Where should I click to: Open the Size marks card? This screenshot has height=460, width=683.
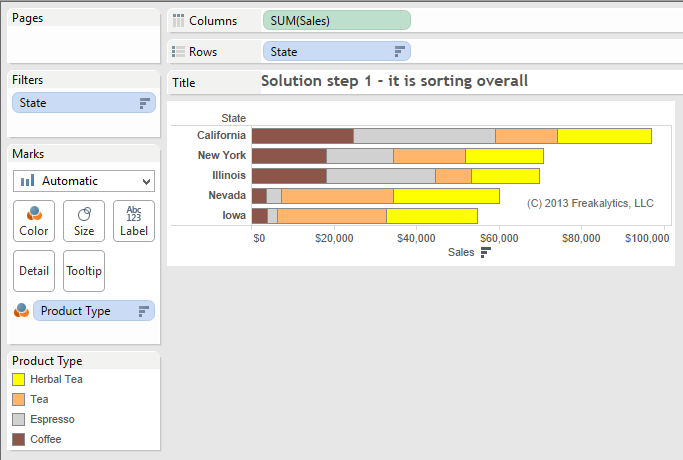click(84, 221)
